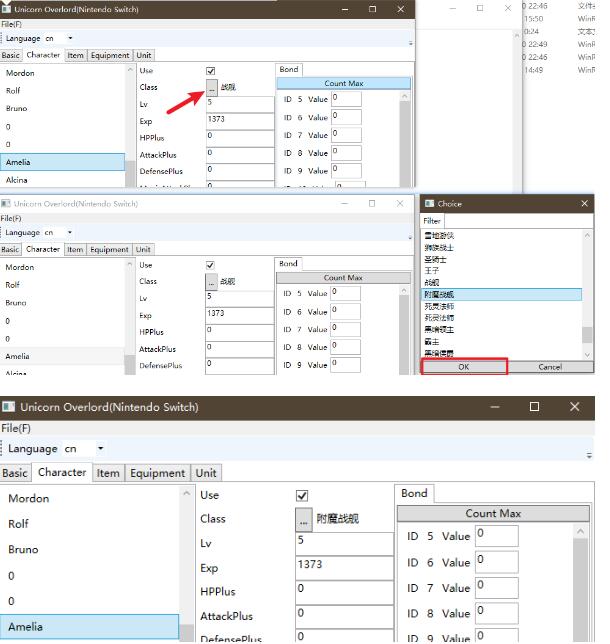Click ID 7 Value field in bottom window
The height and width of the screenshot is (644, 610).
pos(497,588)
